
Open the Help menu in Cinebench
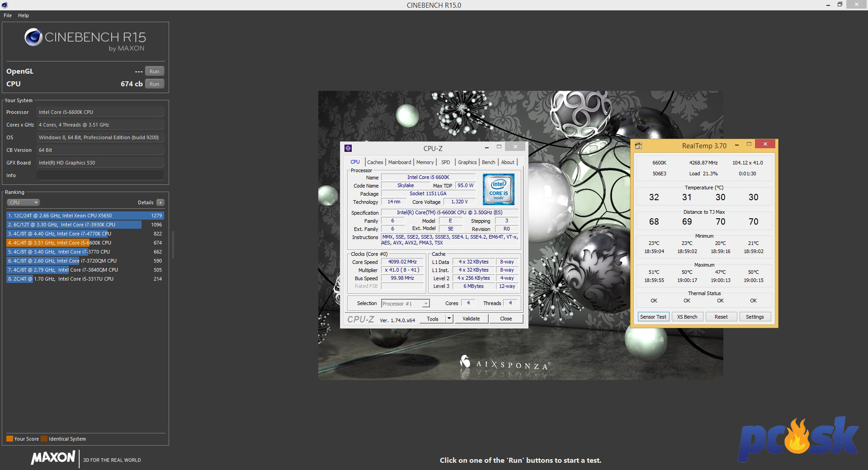point(24,15)
